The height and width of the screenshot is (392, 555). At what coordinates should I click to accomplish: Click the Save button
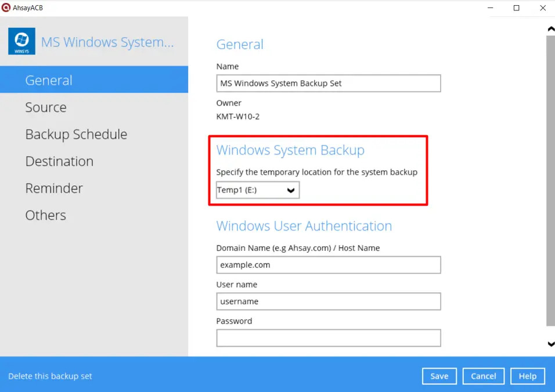pos(439,376)
